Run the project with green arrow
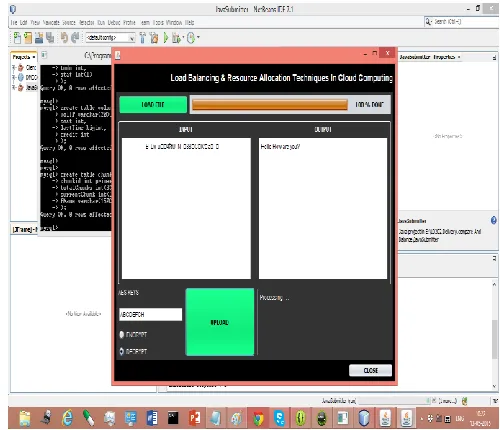The height and width of the screenshot is (430, 500). pos(166,38)
